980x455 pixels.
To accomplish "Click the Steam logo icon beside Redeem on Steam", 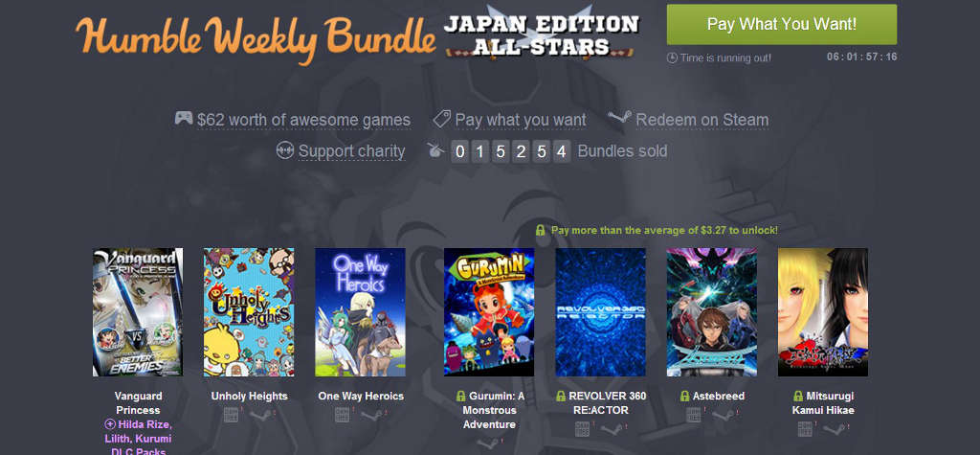I will 619,118.
